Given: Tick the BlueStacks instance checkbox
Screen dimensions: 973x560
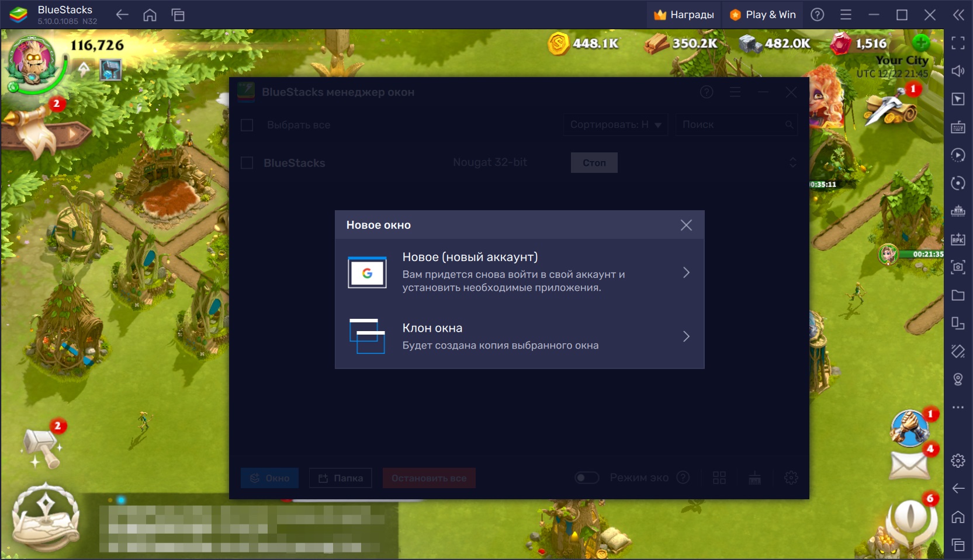Looking at the screenshot, I should 247,163.
